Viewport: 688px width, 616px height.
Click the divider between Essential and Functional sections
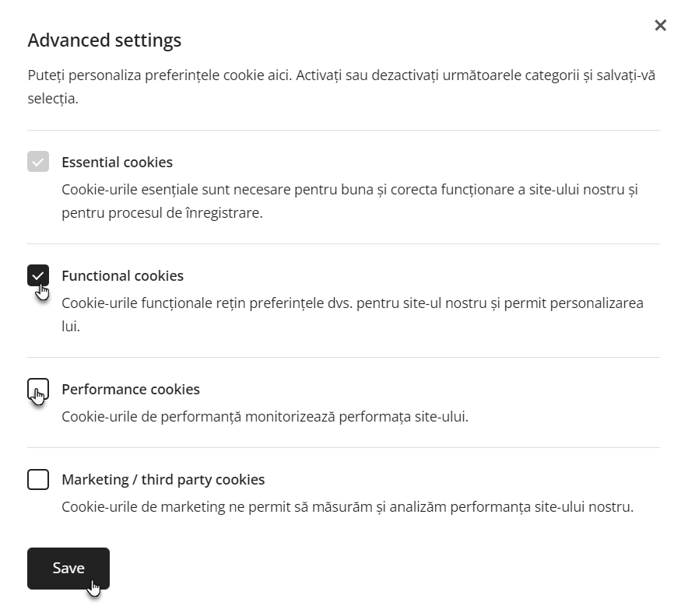pyautogui.click(x=343, y=243)
